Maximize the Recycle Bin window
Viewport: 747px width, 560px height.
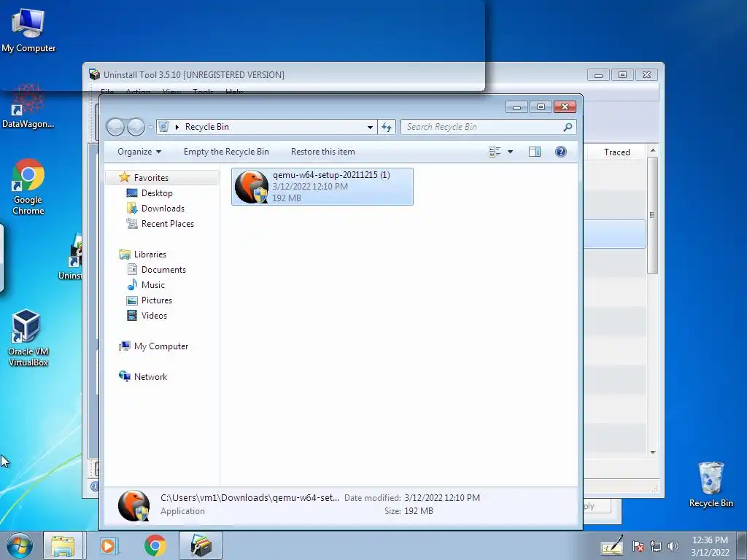(x=541, y=107)
